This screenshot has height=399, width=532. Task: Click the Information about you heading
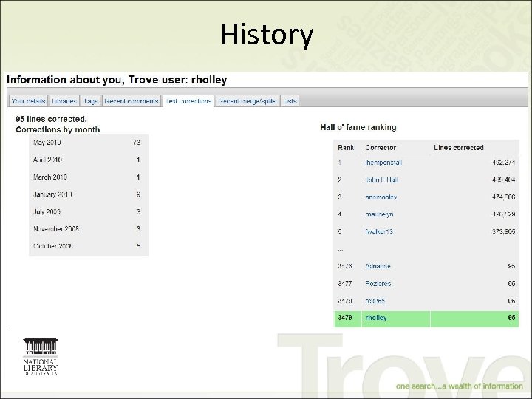click(117, 80)
